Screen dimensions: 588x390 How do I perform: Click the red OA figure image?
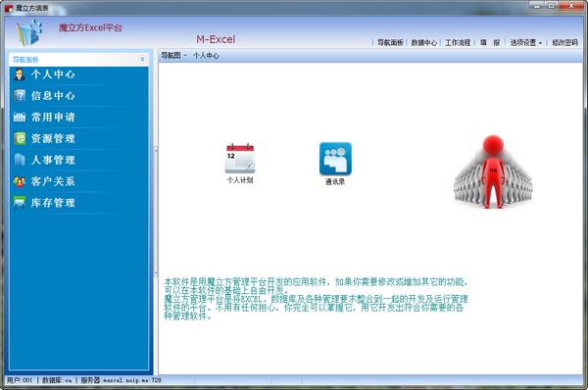pos(493,171)
